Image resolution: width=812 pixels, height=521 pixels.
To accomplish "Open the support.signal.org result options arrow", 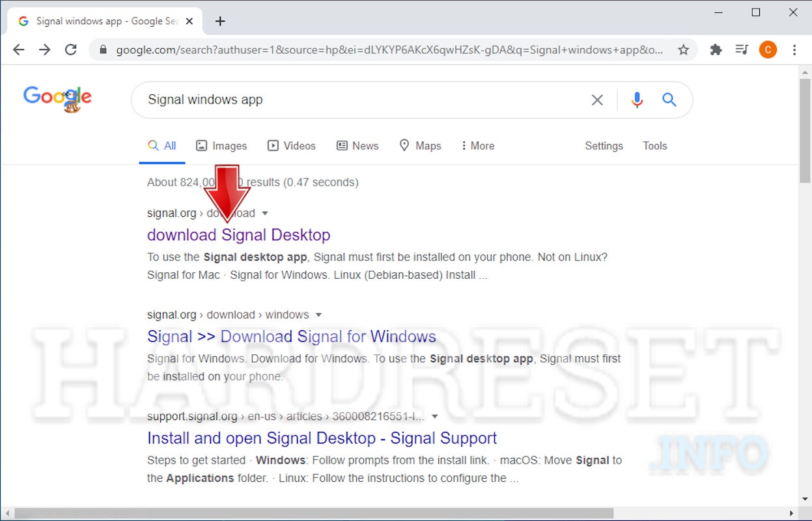I will tap(435, 416).
